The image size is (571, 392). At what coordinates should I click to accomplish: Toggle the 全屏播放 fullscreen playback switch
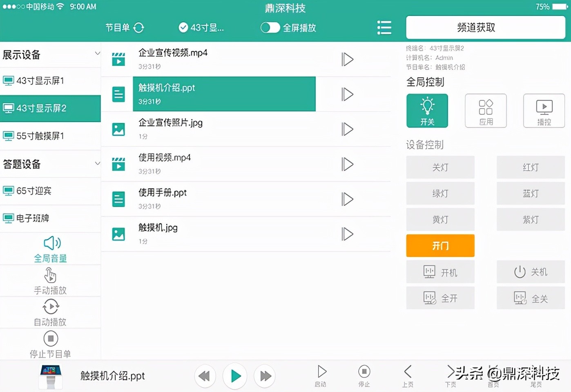coord(270,27)
